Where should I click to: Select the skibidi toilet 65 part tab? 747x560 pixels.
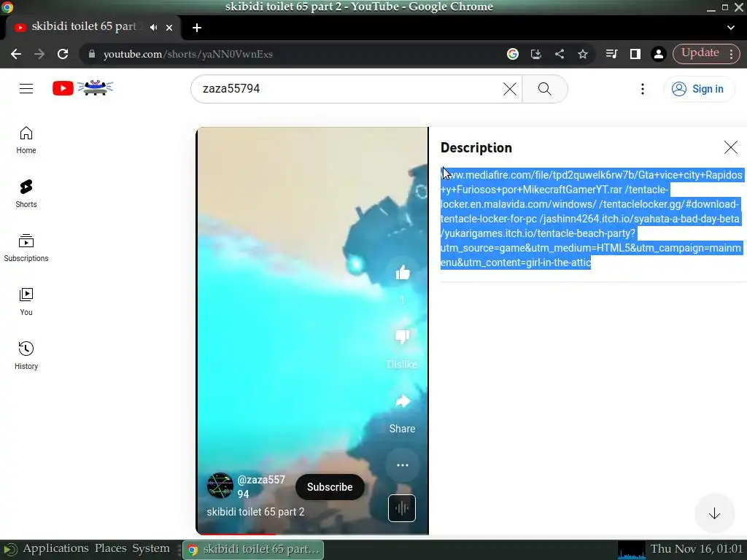pyautogui.click(x=83, y=27)
